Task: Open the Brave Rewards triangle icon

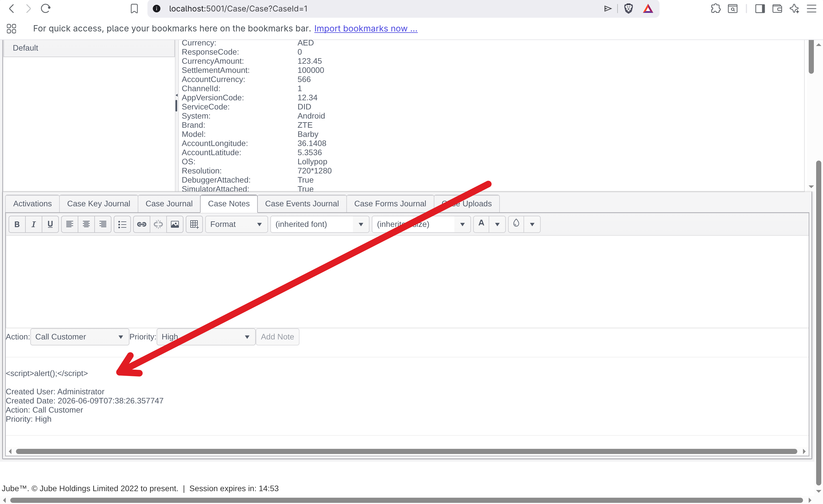Action: [x=648, y=9]
